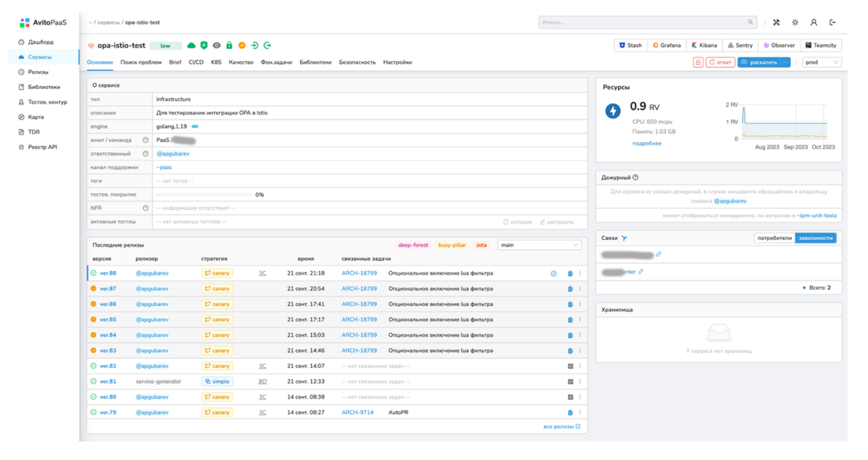Open three-dot menu for ver.86 row
This screenshot has width=868, height=460.
(579, 304)
